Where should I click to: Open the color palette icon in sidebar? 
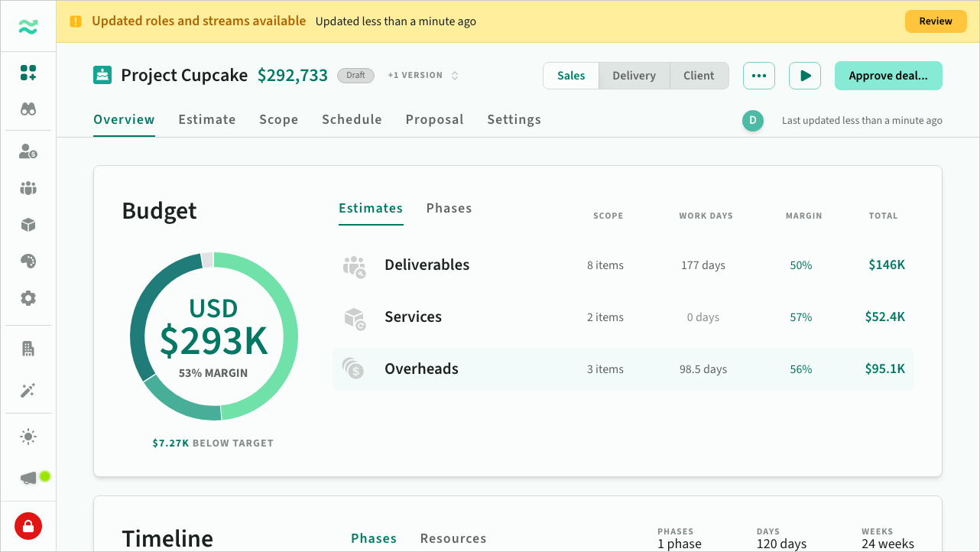point(28,261)
